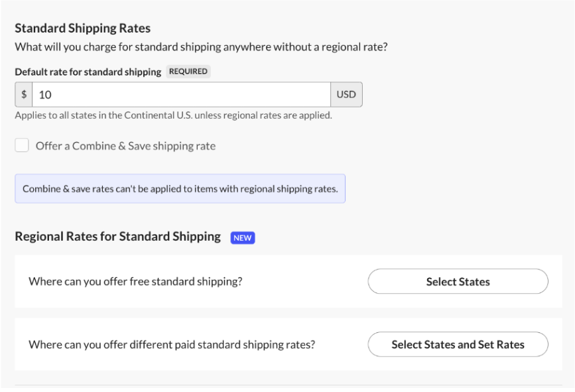Enable the Combine & Save shipping rate checkbox

[x=22, y=146]
